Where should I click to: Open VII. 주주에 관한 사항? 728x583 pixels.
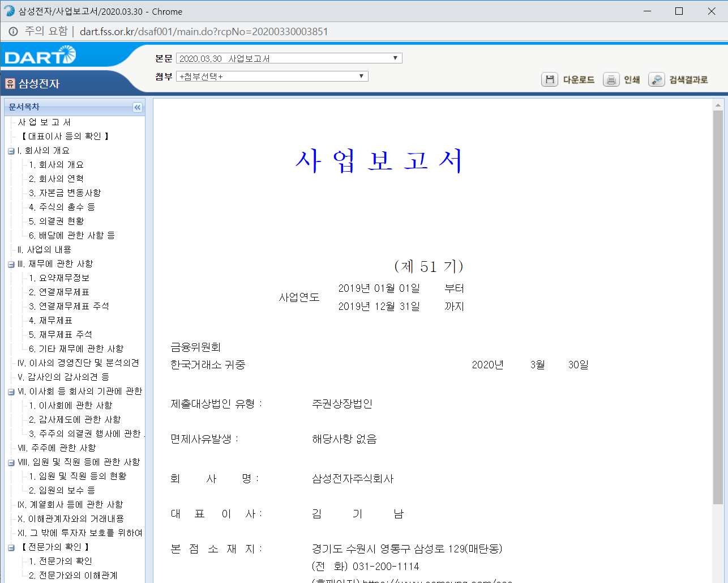[x=57, y=448]
